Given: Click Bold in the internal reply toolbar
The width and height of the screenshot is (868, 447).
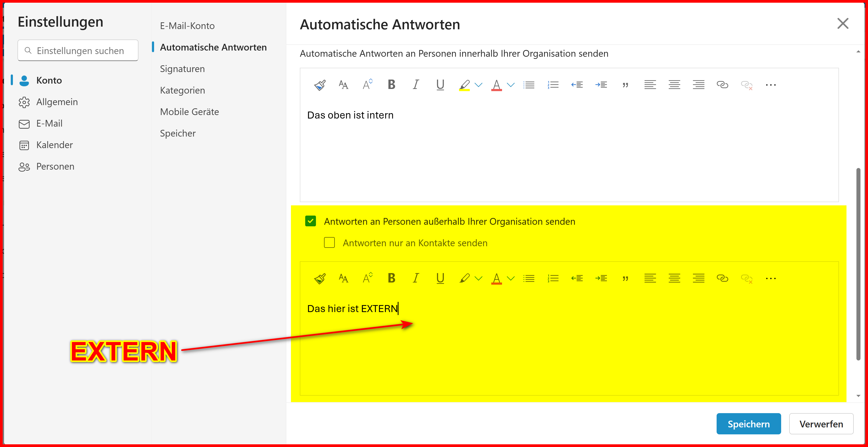Looking at the screenshot, I should click(x=391, y=85).
